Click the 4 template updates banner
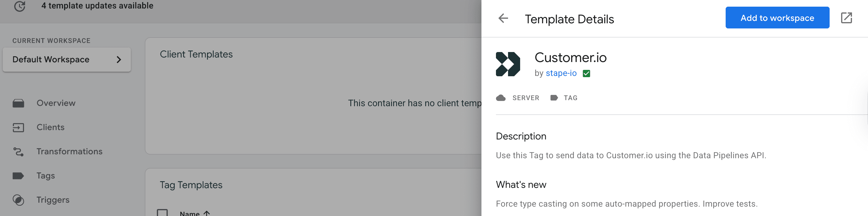Image resolution: width=868 pixels, height=216 pixels. pos(97,5)
